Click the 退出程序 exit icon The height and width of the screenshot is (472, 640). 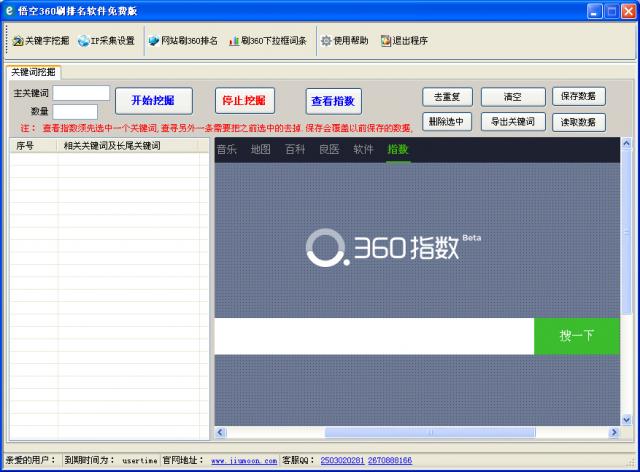click(x=386, y=41)
